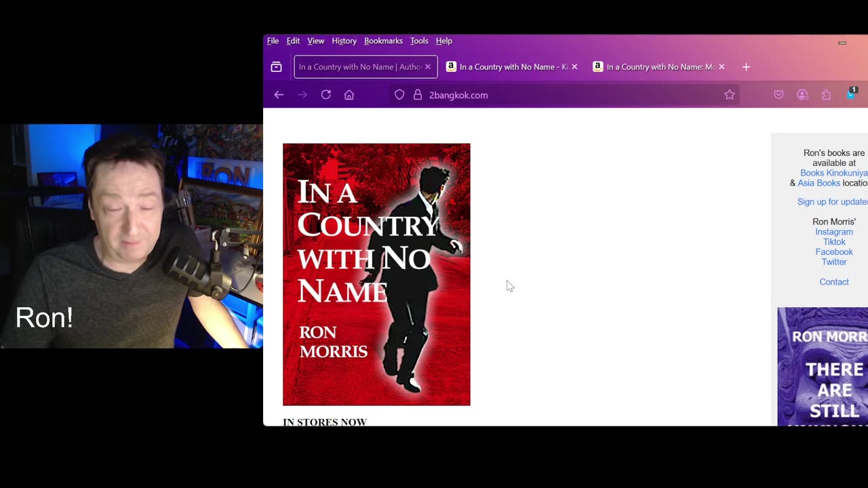Open the Asia Books link

click(818, 183)
